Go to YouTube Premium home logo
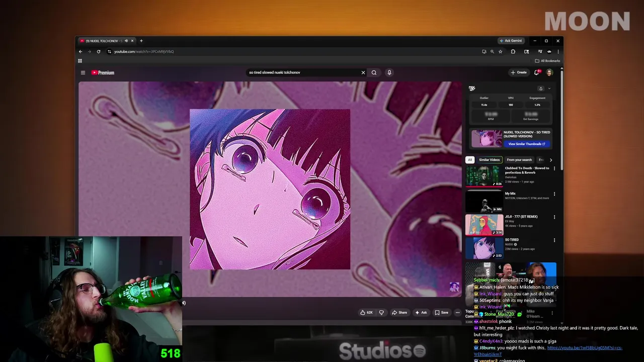 [x=103, y=72]
